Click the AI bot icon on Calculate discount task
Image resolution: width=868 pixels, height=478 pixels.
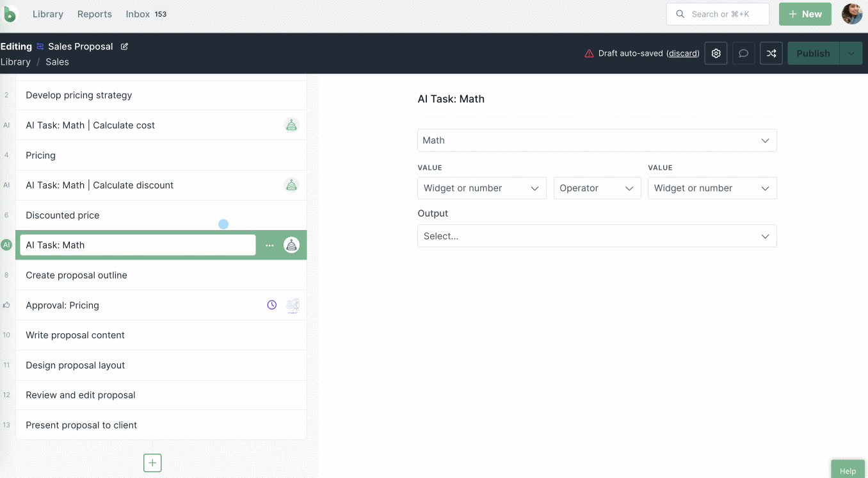pyautogui.click(x=291, y=185)
